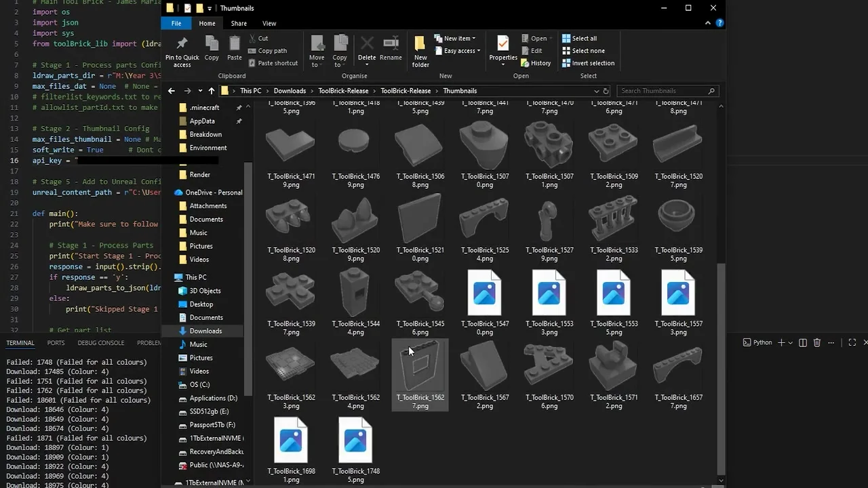Screen dimensions: 868x488
Task: Open the DEBUG CONSOLE panel tab
Action: 101,343
